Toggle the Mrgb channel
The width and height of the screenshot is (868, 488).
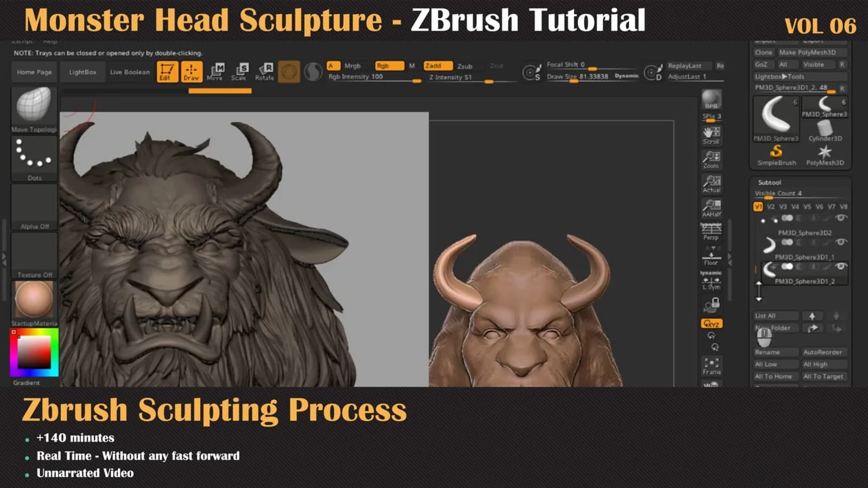(x=353, y=66)
